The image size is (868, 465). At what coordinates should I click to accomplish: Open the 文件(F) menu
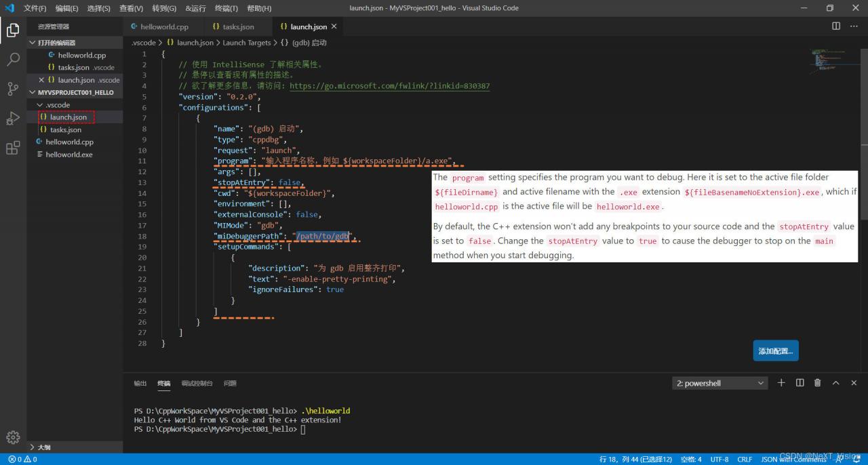click(x=35, y=8)
